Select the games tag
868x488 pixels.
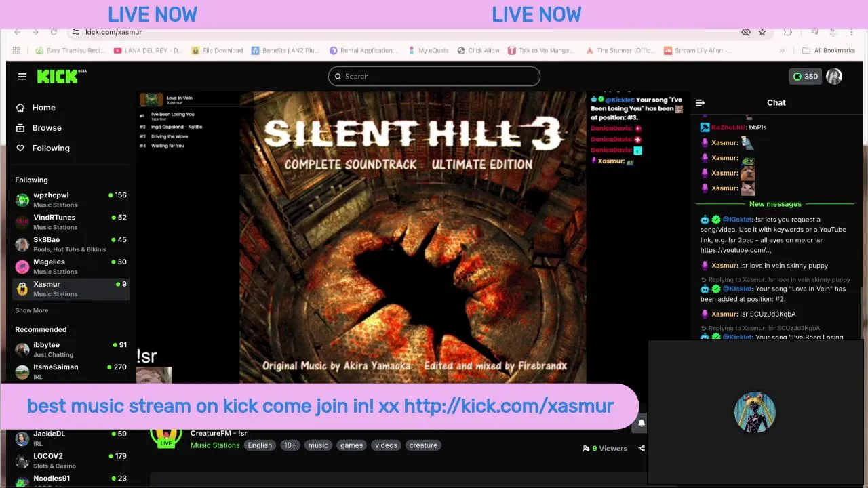pos(351,445)
